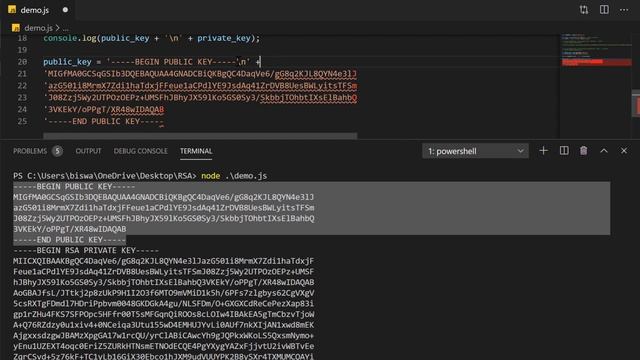Select the TERMINAL panel tab
The width and height of the screenshot is (640, 360).
(196, 151)
